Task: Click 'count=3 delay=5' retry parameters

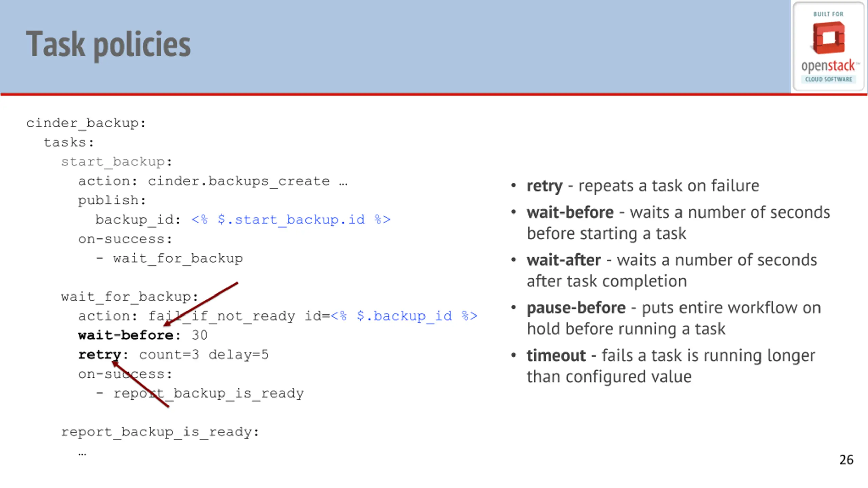Action: coord(204,355)
